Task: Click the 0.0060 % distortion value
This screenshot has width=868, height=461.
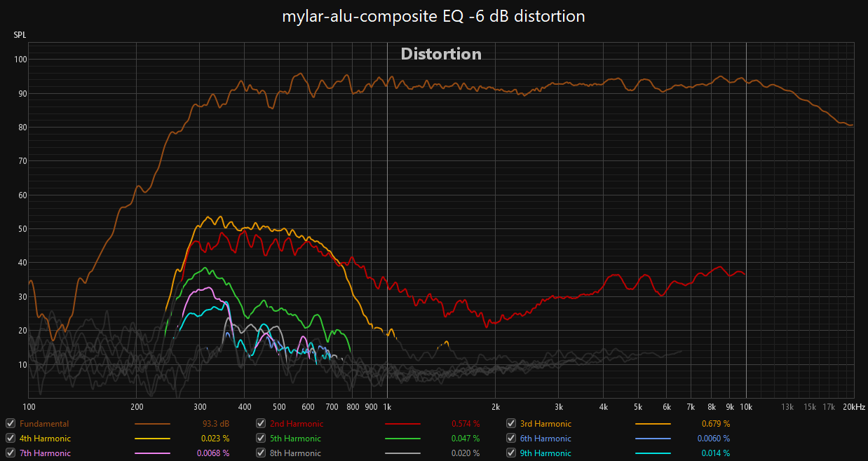Action: tap(713, 439)
